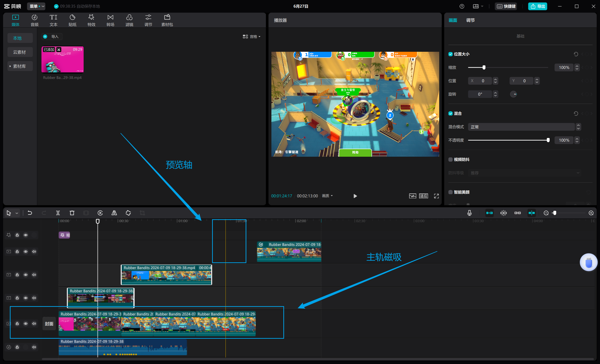Adjust the 不透明度 opacity slider

tap(548, 140)
